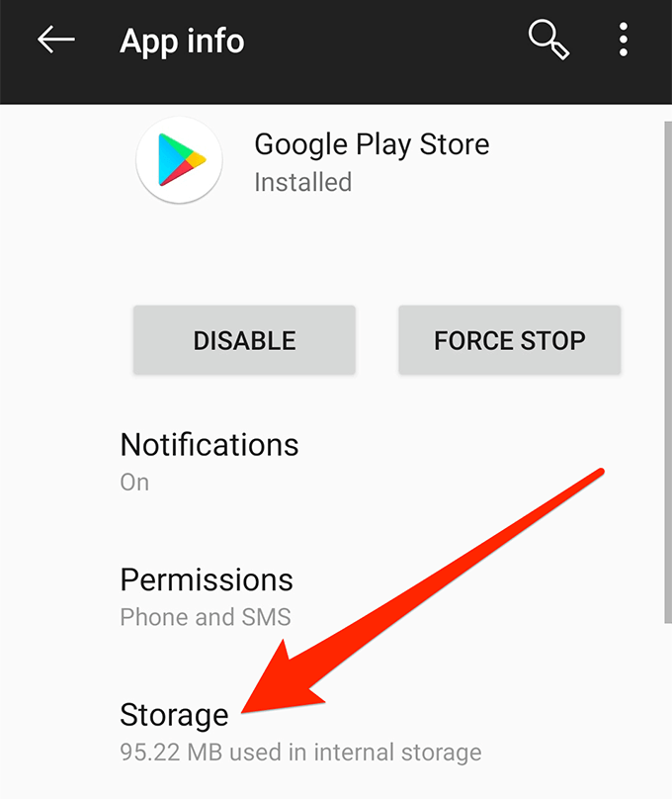This screenshot has width=672, height=799.
Task: Click the FORCE STOP button
Action: pos(510,340)
